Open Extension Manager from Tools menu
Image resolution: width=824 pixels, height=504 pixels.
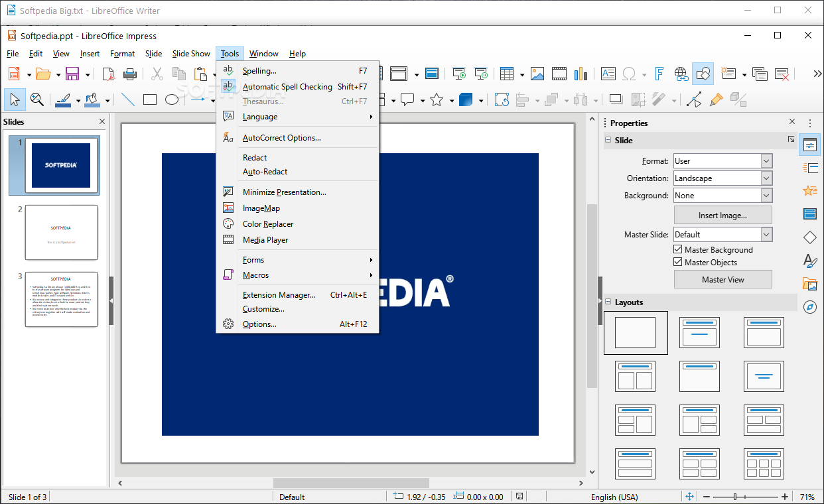click(297, 295)
